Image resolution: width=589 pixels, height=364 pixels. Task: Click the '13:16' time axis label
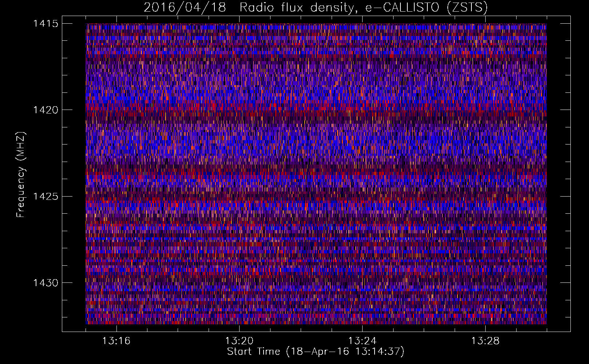coord(116,341)
